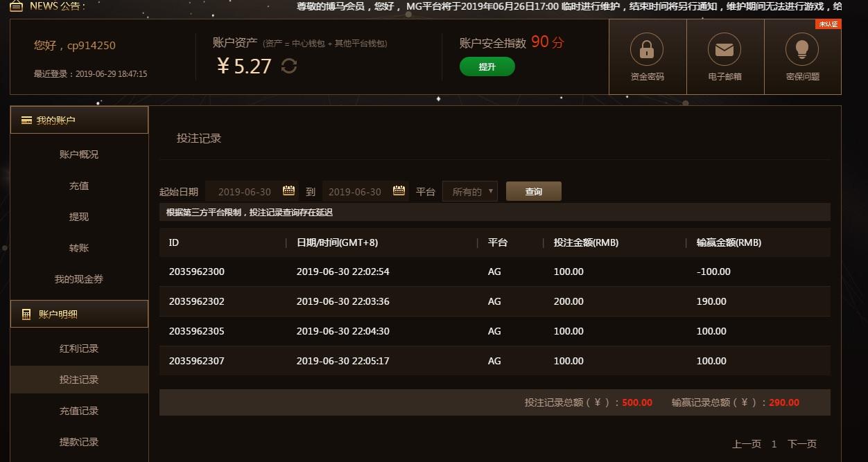Image resolution: width=868 pixels, height=462 pixels.
Task: Click the 资金密码 lock icon
Action: click(x=647, y=48)
